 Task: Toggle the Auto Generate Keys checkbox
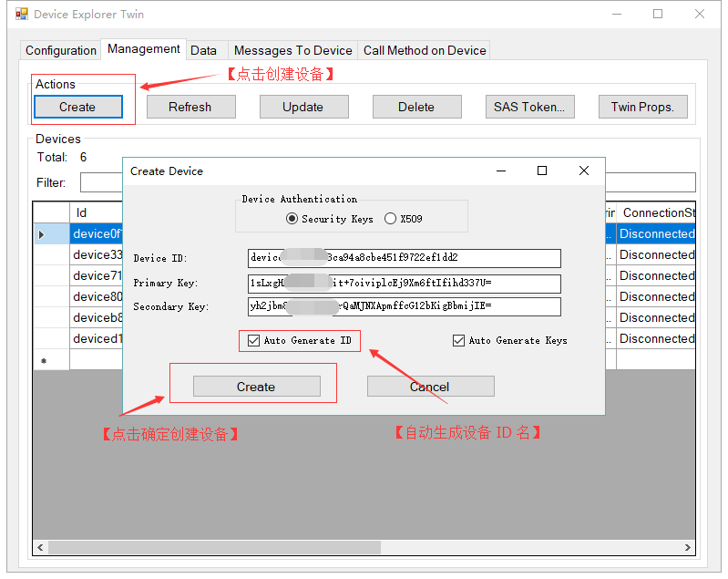pos(458,340)
